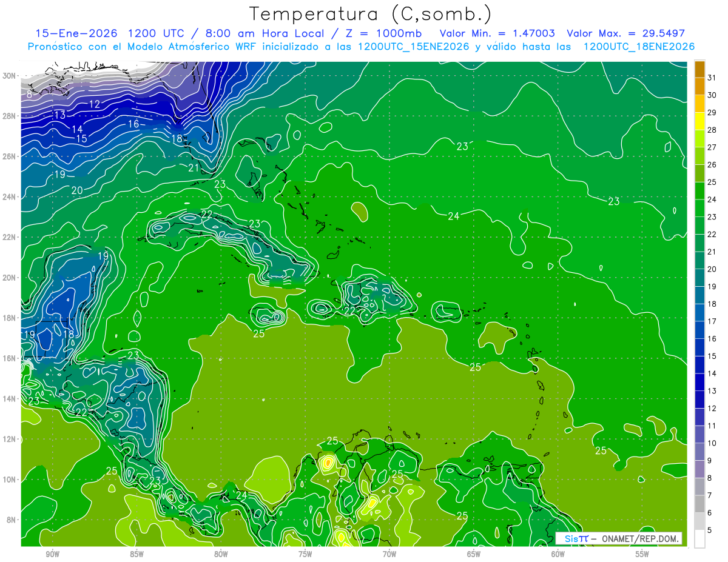This screenshot has height=562, width=728.
Task: Click the "20N" latitude axis label
Action: pyautogui.click(x=10, y=277)
